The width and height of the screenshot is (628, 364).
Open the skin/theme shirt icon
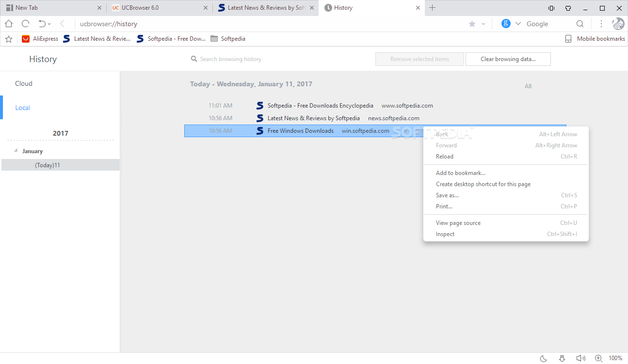pos(568,8)
